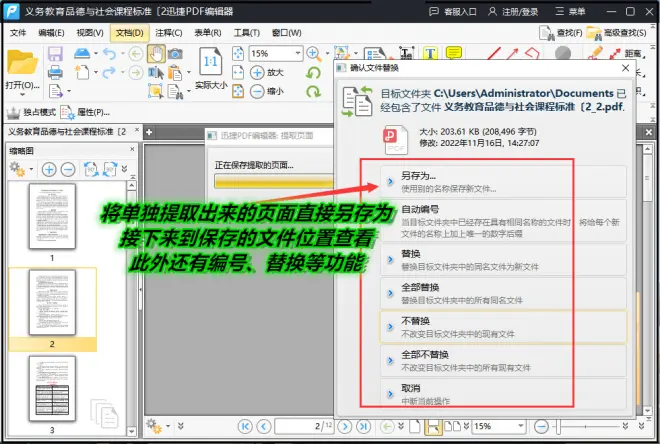Set view to 实际大小 (1:1)
The image size is (660, 444).
tap(210, 68)
